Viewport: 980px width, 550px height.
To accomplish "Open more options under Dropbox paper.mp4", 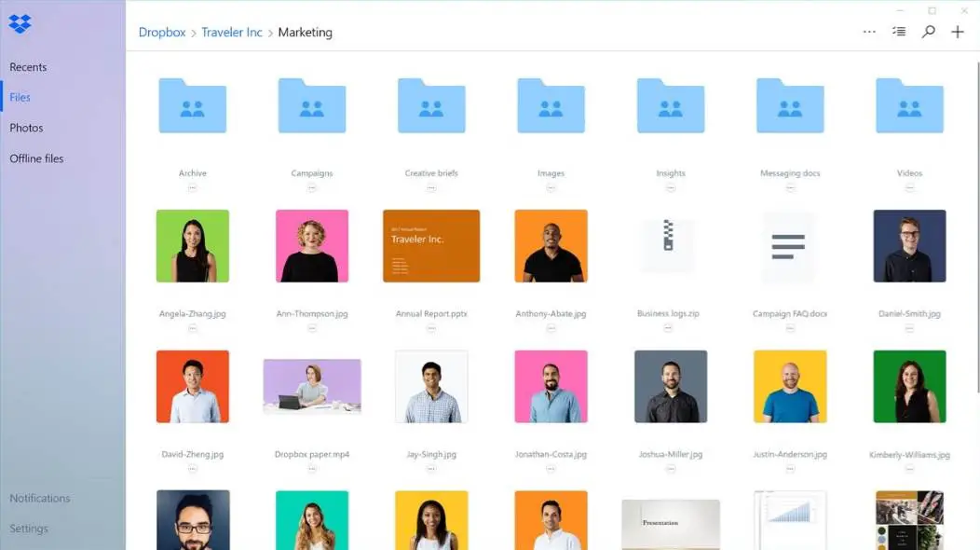I will (312, 469).
